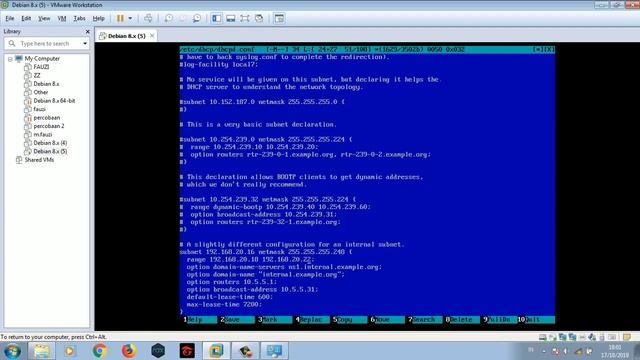Click the 10 Quit function key in the editor

(536, 320)
